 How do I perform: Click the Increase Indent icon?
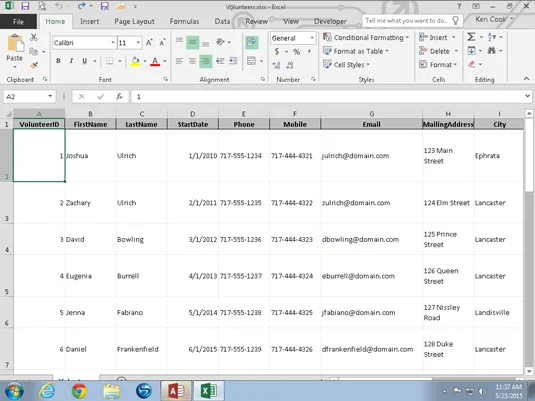click(x=233, y=61)
